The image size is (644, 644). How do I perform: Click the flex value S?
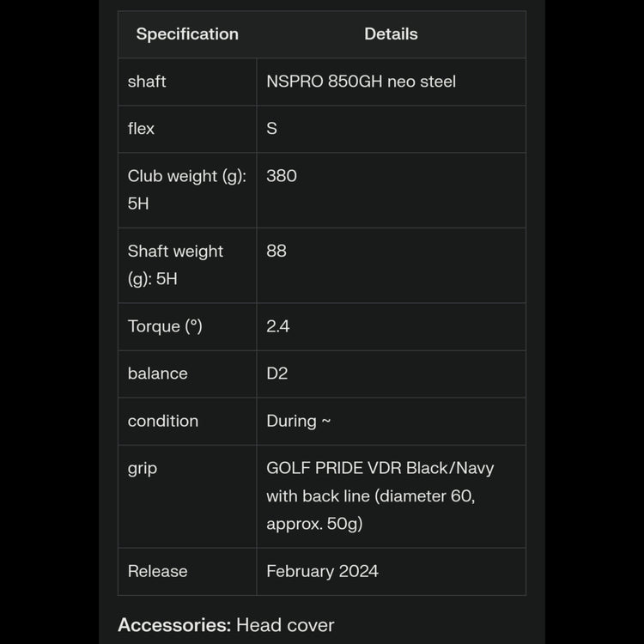tap(271, 129)
